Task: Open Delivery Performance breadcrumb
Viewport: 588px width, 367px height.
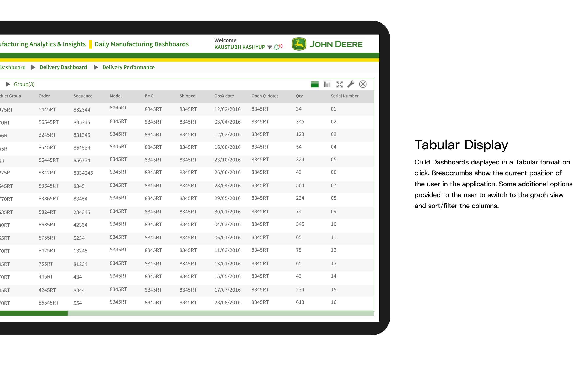Action: pyautogui.click(x=128, y=67)
